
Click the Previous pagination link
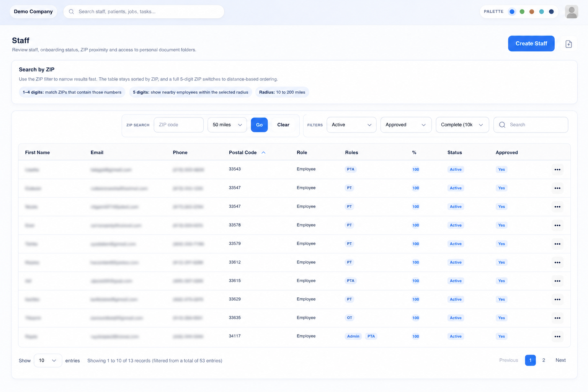[x=508, y=360]
